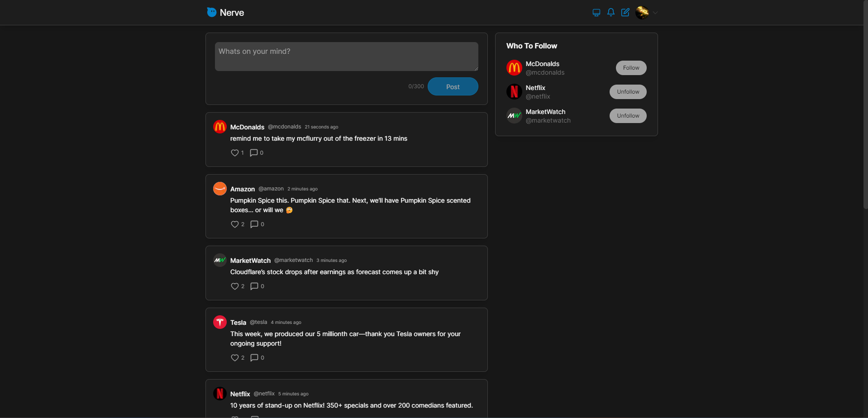Click the compose post pencil icon
Image resolution: width=868 pixels, height=418 pixels.
[x=625, y=12]
